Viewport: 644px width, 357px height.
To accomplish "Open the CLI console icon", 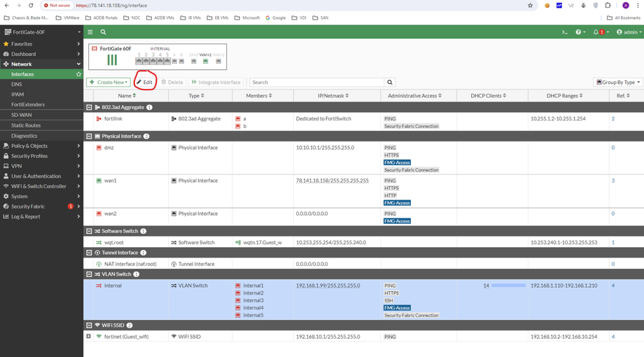I will pos(565,32).
